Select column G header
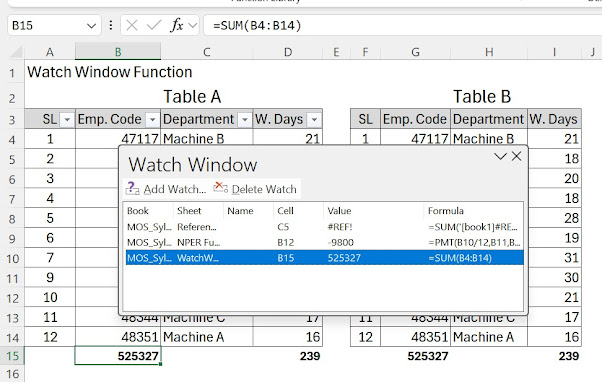 point(415,52)
